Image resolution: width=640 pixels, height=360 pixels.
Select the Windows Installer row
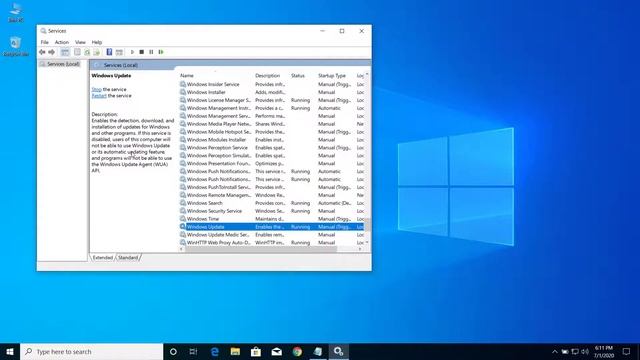point(271,92)
